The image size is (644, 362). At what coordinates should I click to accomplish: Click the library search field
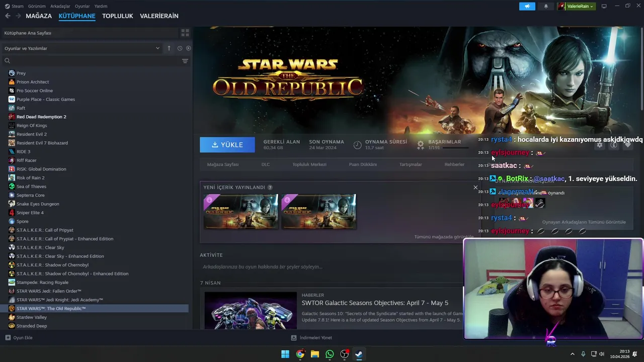pos(96,61)
